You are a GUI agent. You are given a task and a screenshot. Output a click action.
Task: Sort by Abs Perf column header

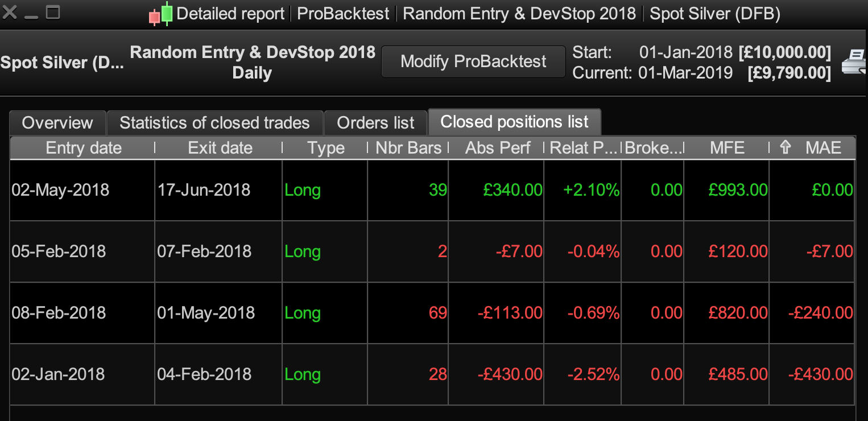pyautogui.click(x=498, y=148)
